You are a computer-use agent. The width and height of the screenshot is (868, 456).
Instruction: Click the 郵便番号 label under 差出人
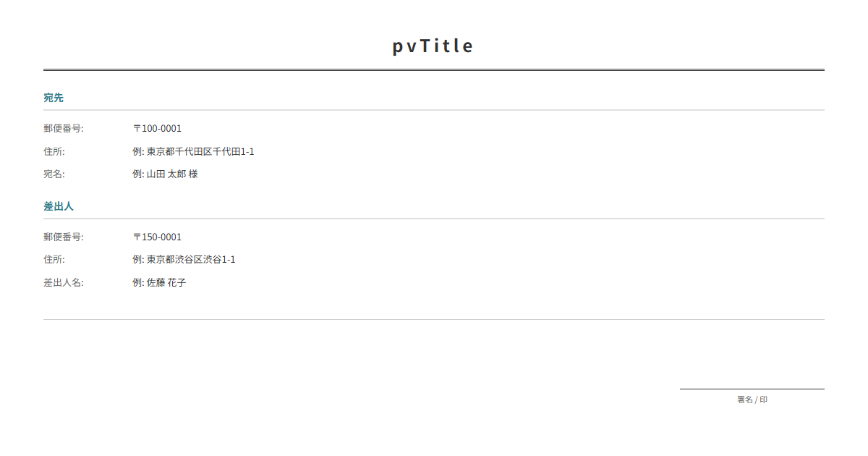tap(64, 237)
